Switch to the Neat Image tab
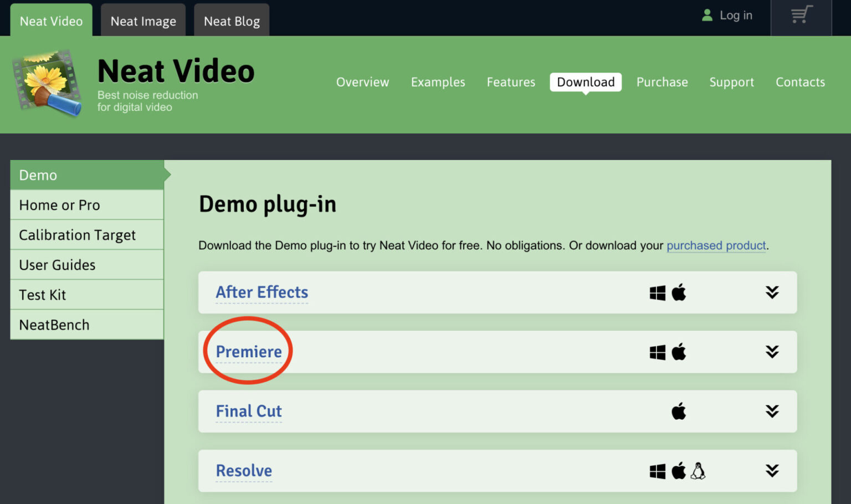This screenshot has width=851, height=504. 143,20
